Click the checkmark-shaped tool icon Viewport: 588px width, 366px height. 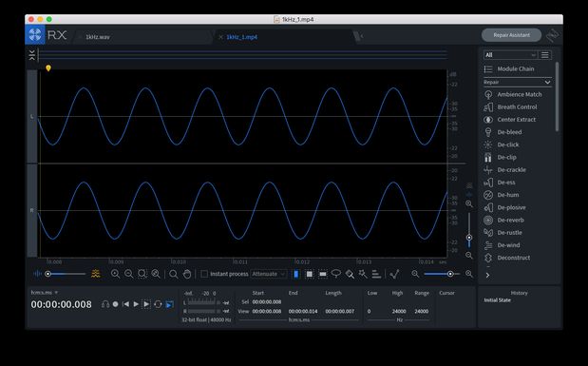click(x=394, y=274)
